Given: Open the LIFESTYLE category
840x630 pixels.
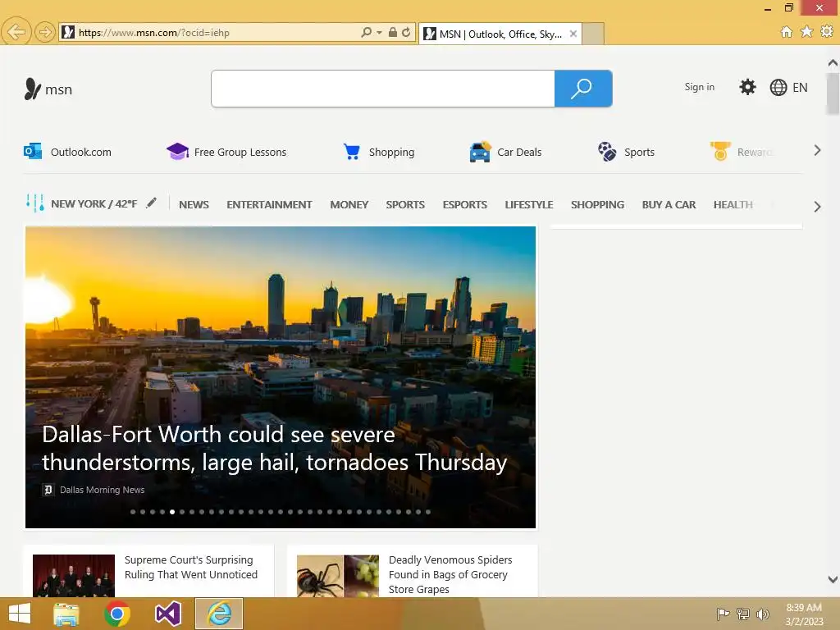Looking at the screenshot, I should 529,204.
